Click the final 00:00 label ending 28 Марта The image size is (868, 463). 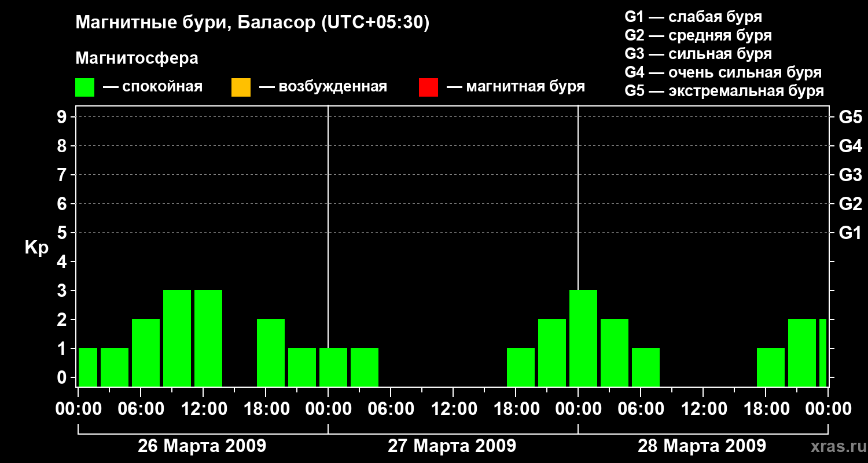click(x=828, y=409)
